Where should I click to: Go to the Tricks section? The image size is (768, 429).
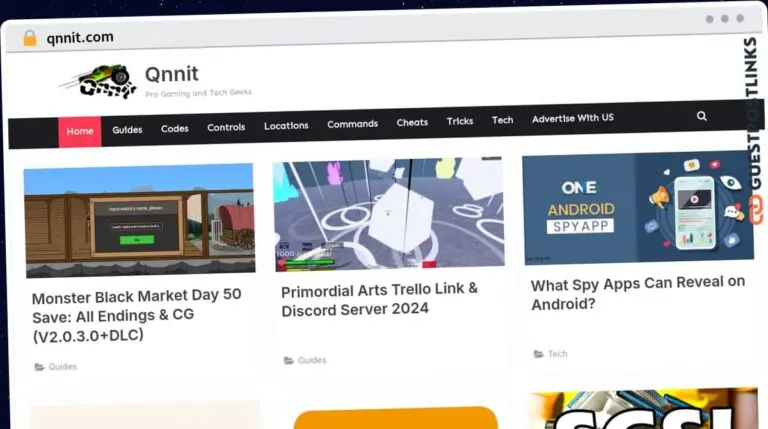[459, 121]
